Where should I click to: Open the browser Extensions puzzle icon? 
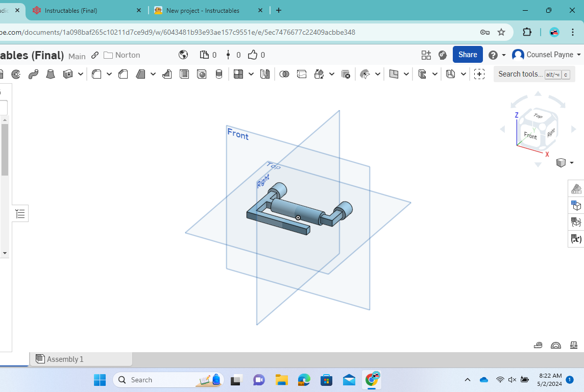(527, 32)
